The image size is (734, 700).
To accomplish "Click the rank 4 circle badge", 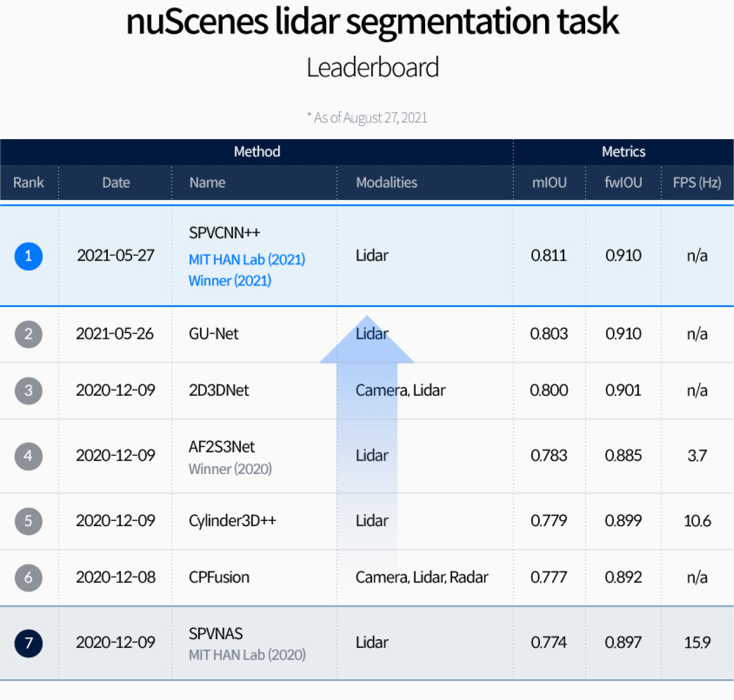I will (x=28, y=456).
